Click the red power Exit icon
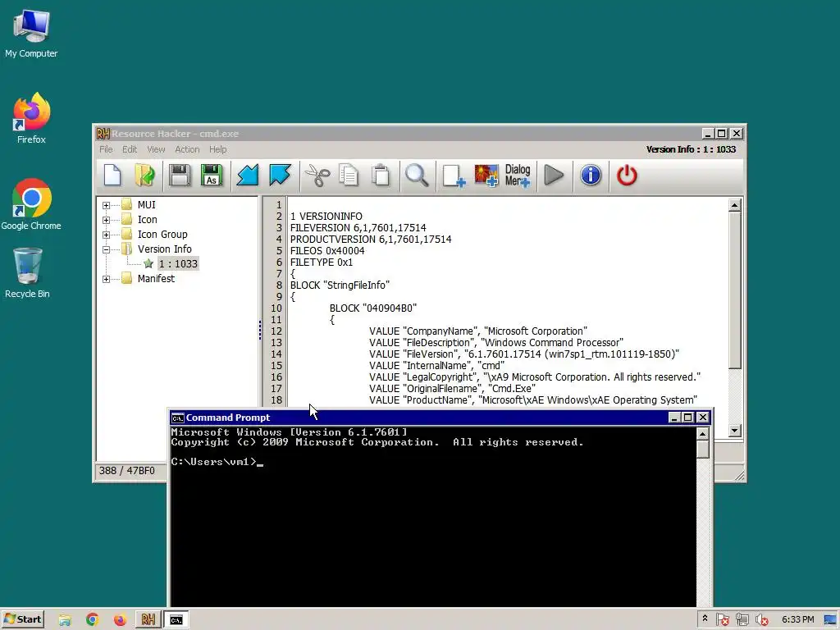Image resolution: width=840 pixels, height=630 pixels. pos(627,176)
